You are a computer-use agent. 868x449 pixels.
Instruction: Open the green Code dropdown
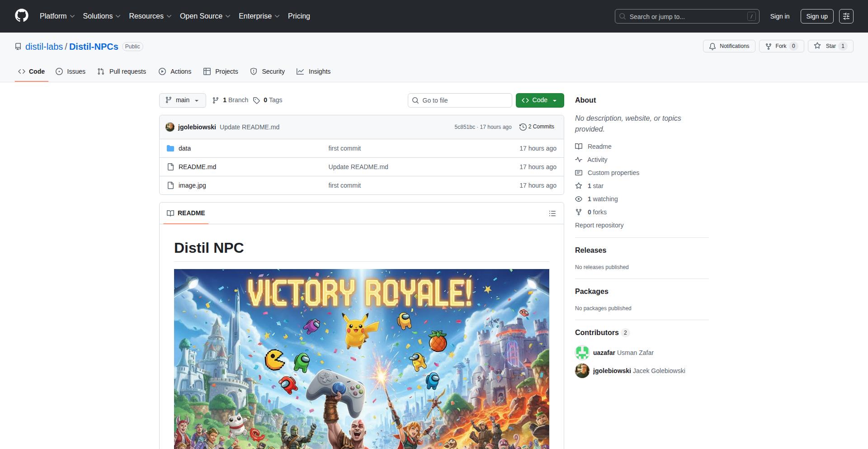[x=540, y=100]
